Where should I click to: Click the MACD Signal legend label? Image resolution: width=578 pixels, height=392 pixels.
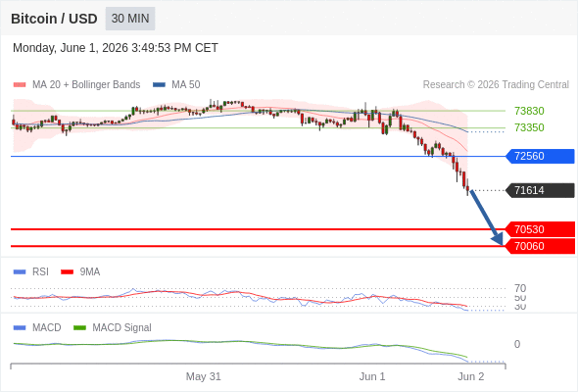coord(122,328)
